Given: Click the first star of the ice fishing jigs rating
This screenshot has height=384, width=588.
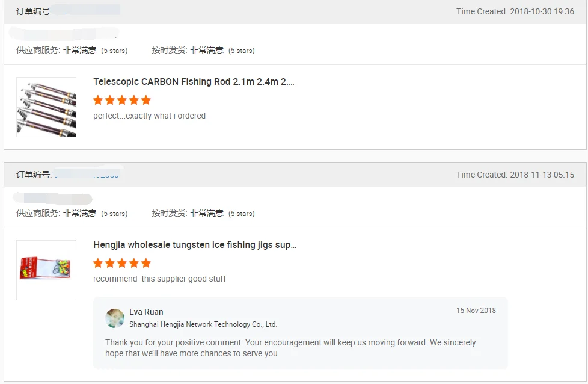Looking at the screenshot, I should [x=98, y=263].
